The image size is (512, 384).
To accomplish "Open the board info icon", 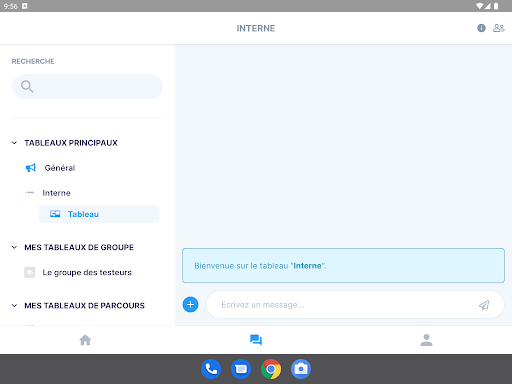I will click(x=481, y=28).
